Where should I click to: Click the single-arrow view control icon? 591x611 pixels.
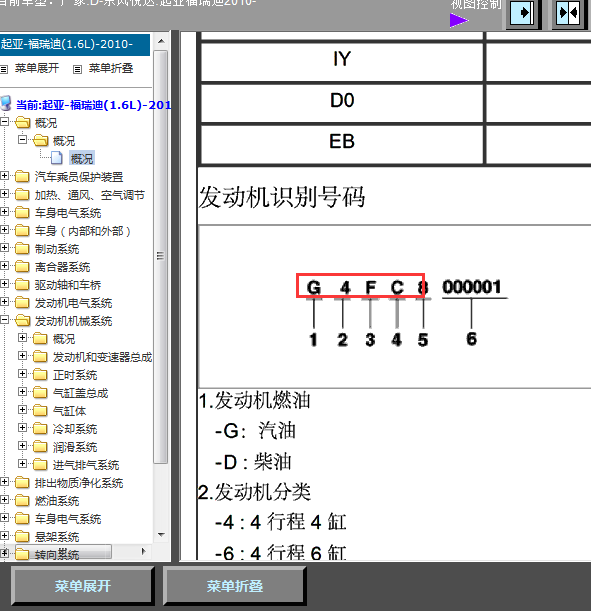(523, 13)
